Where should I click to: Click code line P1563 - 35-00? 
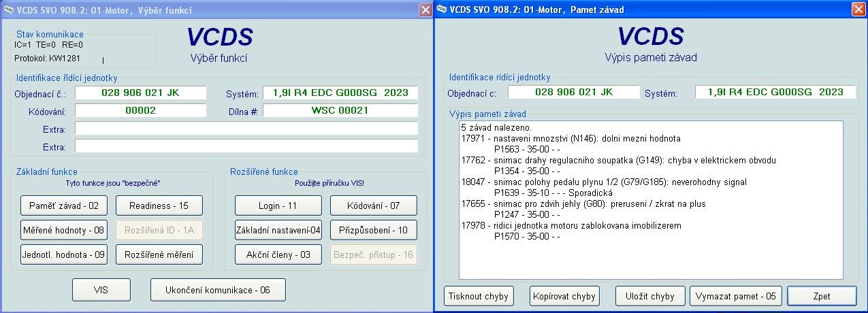point(526,150)
